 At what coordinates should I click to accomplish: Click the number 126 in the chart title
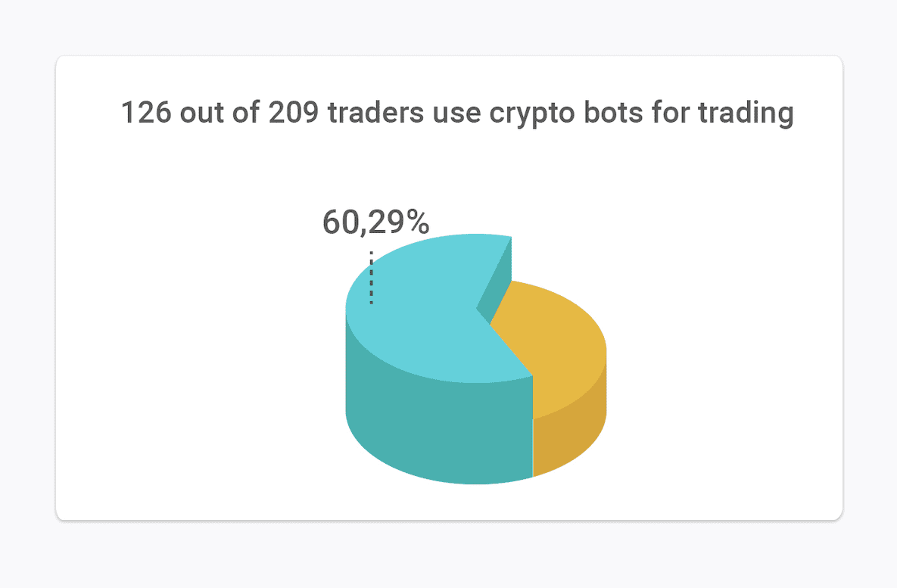tap(146, 112)
